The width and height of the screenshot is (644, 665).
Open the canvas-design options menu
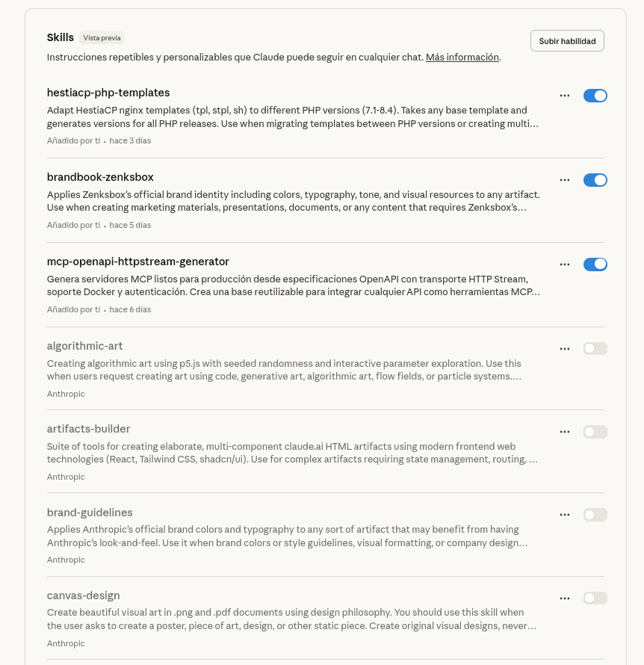pyautogui.click(x=565, y=598)
